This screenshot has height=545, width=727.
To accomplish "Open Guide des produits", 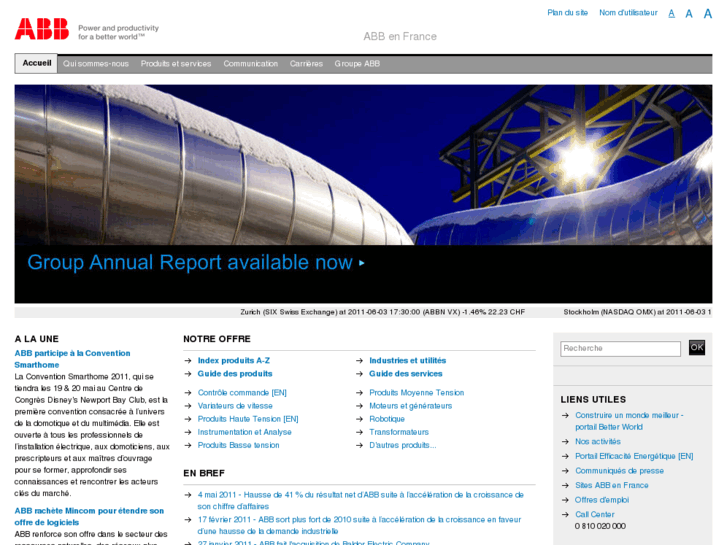I will point(235,373).
